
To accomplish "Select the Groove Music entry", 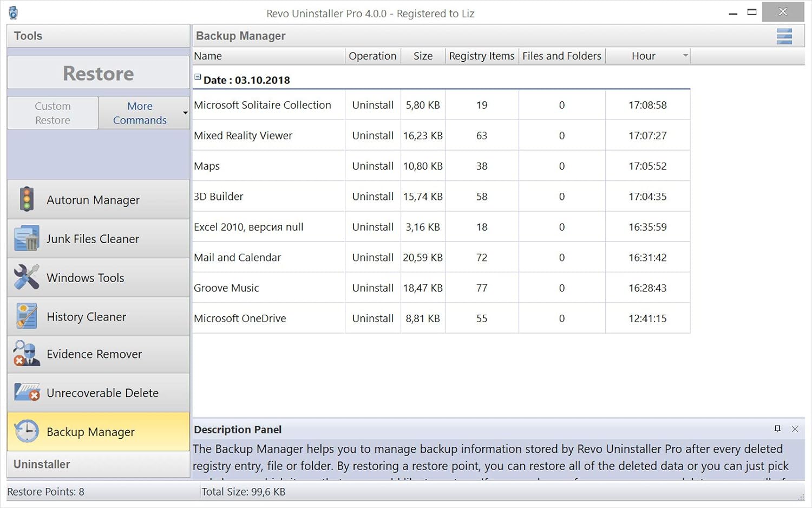I will click(x=441, y=288).
